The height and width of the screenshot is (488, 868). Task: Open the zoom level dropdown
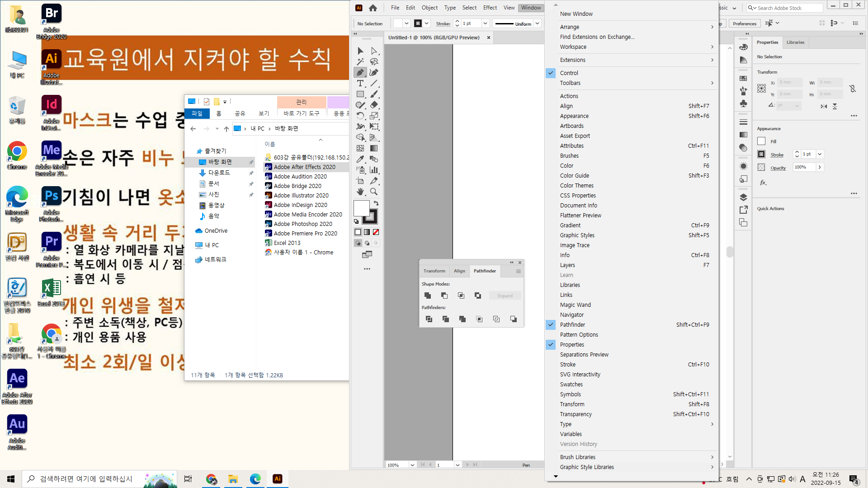click(412, 465)
